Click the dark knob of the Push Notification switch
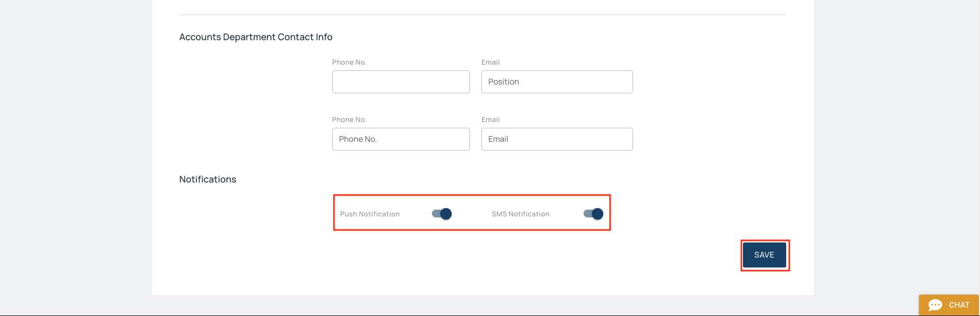This screenshot has height=316, width=980. [x=446, y=214]
